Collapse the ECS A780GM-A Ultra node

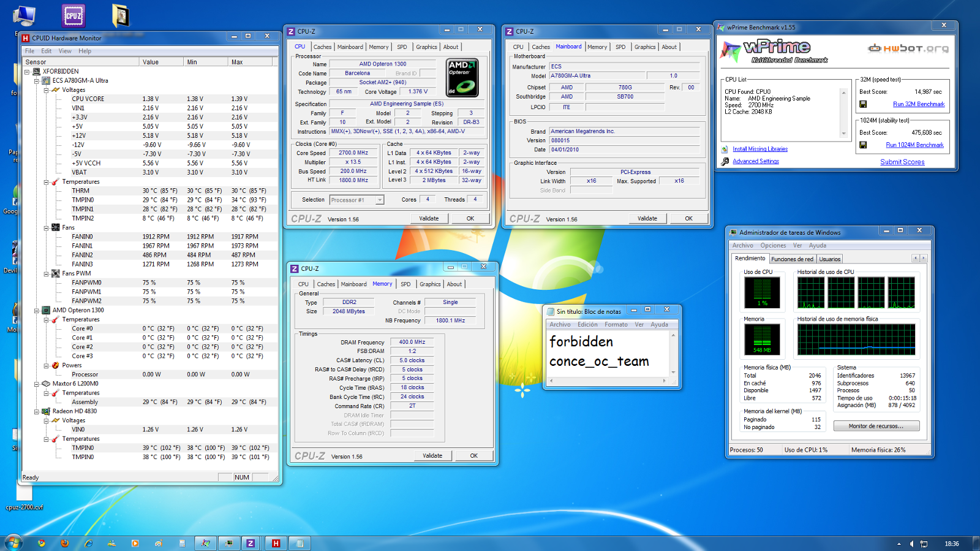pos(37,81)
